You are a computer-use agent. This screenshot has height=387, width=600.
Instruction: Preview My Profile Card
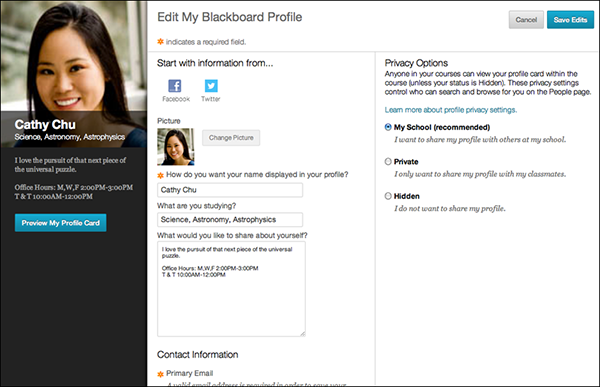point(60,223)
